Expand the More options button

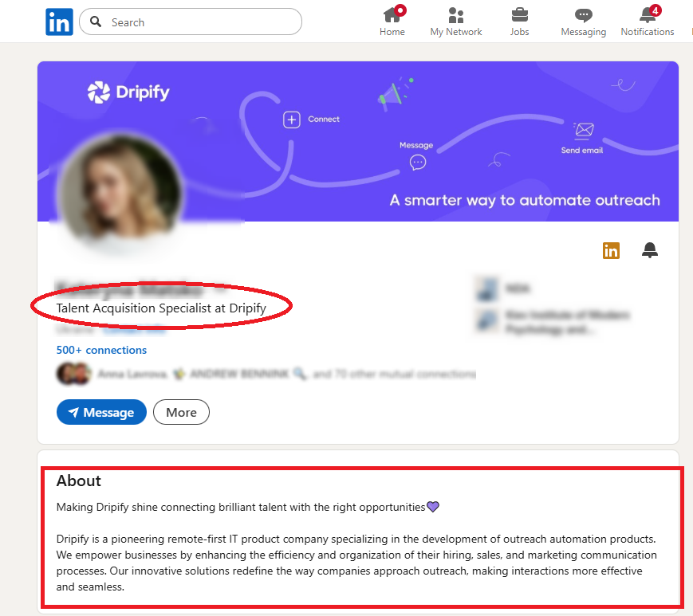(181, 412)
